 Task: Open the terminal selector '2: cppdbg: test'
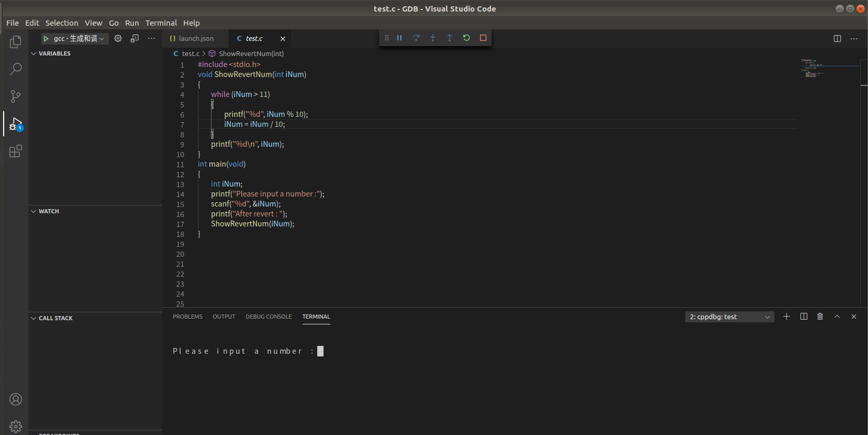(x=729, y=317)
